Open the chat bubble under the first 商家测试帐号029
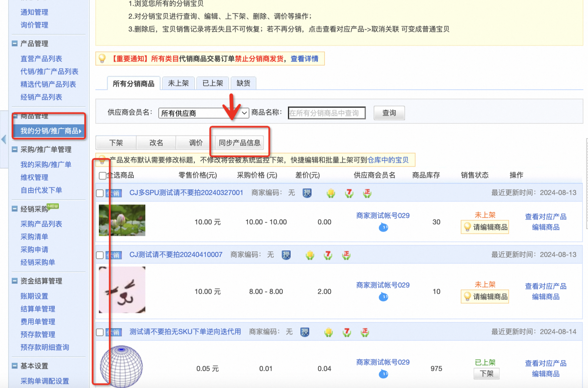This screenshot has width=588, height=388. [383, 228]
